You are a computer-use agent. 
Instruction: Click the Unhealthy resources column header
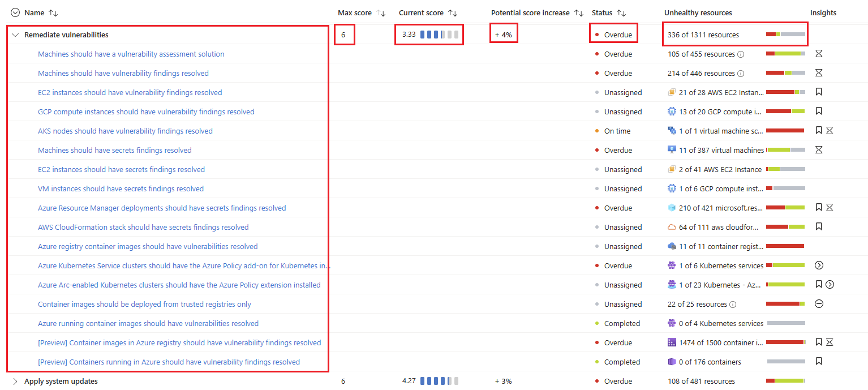(698, 12)
